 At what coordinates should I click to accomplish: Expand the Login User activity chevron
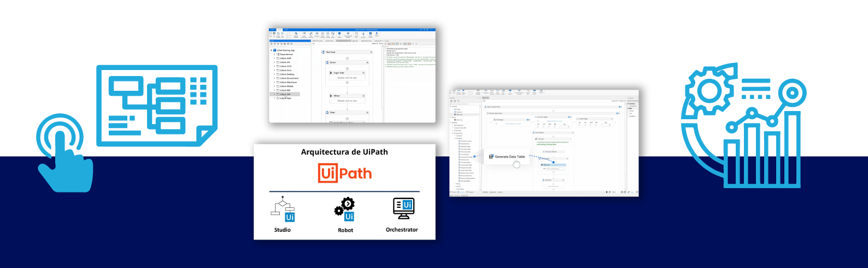[x=363, y=73]
